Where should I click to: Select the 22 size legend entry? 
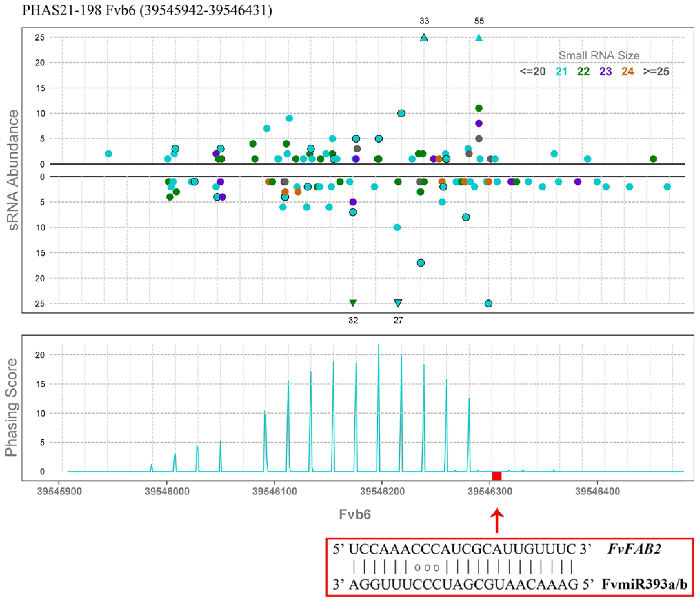[583, 72]
